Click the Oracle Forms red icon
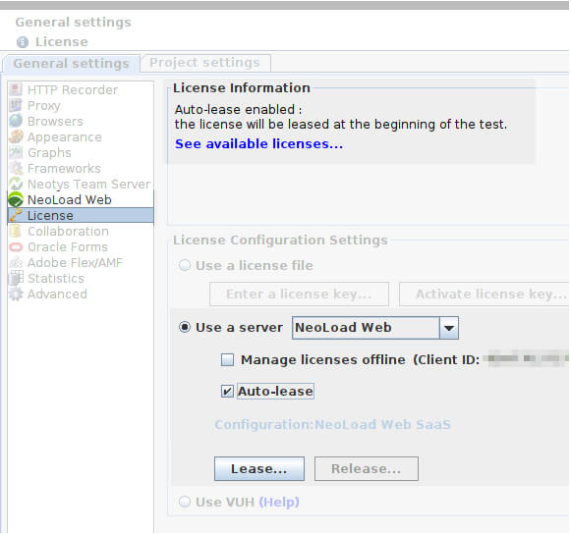Image resolution: width=571 pixels, height=534 pixels. tap(16, 247)
